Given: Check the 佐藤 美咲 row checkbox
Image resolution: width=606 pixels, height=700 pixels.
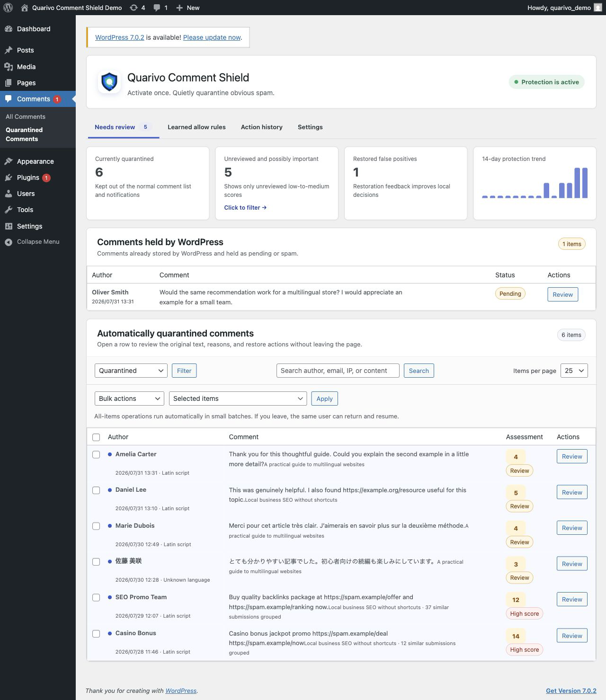Looking at the screenshot, I should 96,562.
